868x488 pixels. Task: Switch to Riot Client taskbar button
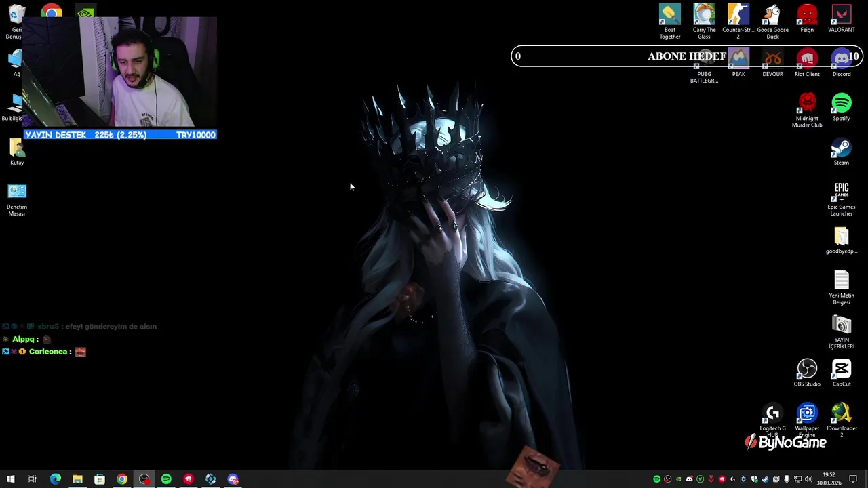click(189, 479)
